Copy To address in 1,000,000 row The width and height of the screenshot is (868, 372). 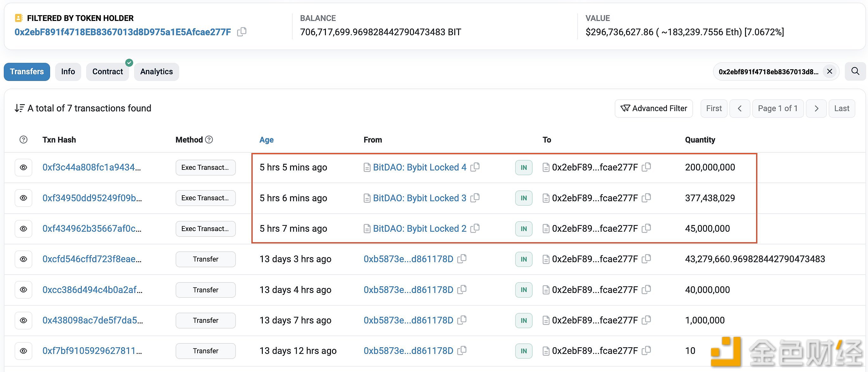(x=646, y=320)
